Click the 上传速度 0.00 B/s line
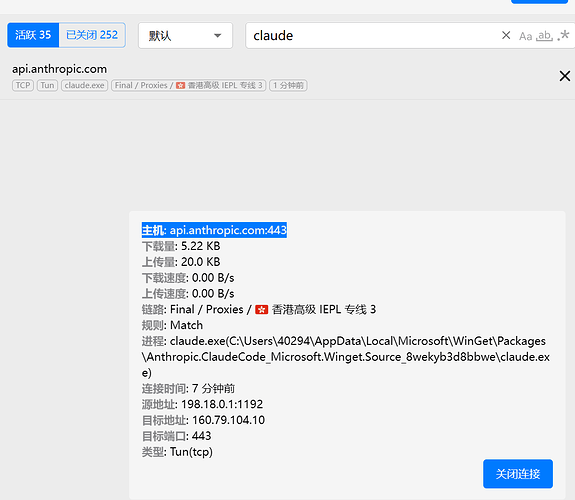The height and width of the screenshot is (500, 575). coord(188,293)
